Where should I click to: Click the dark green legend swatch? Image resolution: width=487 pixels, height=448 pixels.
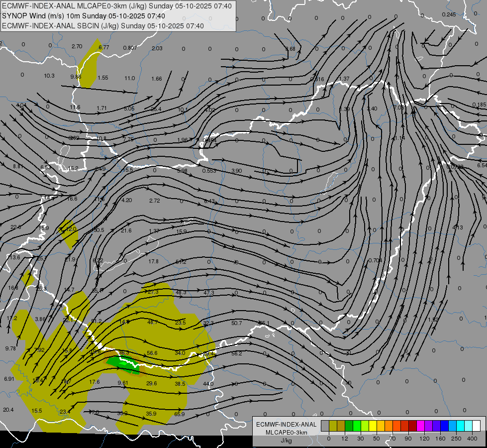click(x=349, y=426)
